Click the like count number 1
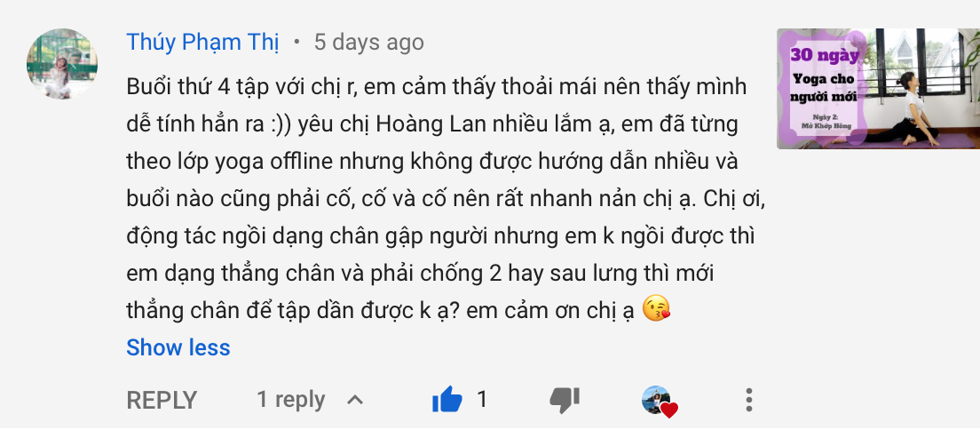The height and width of the screenshot is (430, 980). (x=481, y=399)
